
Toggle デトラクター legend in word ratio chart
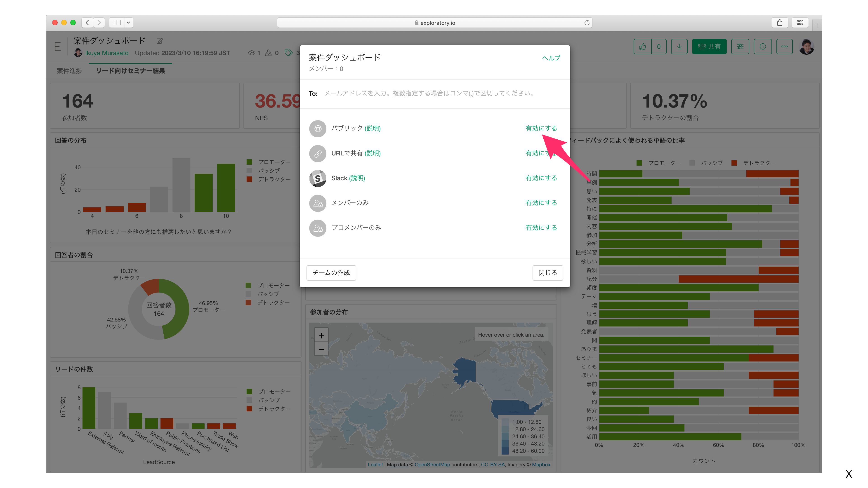[754, 163]
